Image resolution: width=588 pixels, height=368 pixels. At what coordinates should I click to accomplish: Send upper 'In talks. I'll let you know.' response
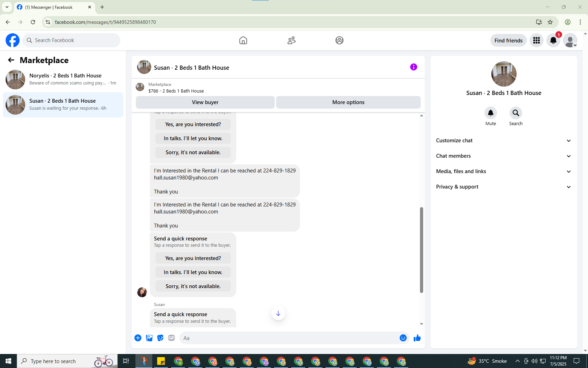(193, 138)
